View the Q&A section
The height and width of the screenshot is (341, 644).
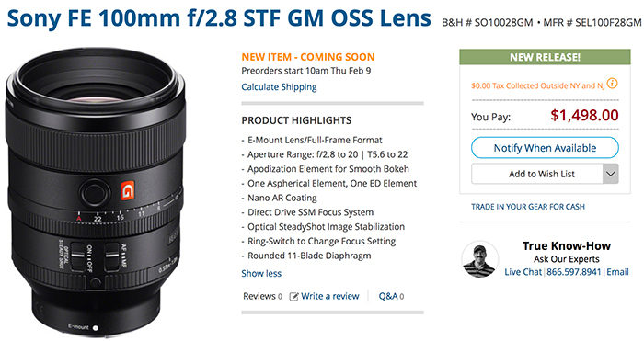pos(391,296)
